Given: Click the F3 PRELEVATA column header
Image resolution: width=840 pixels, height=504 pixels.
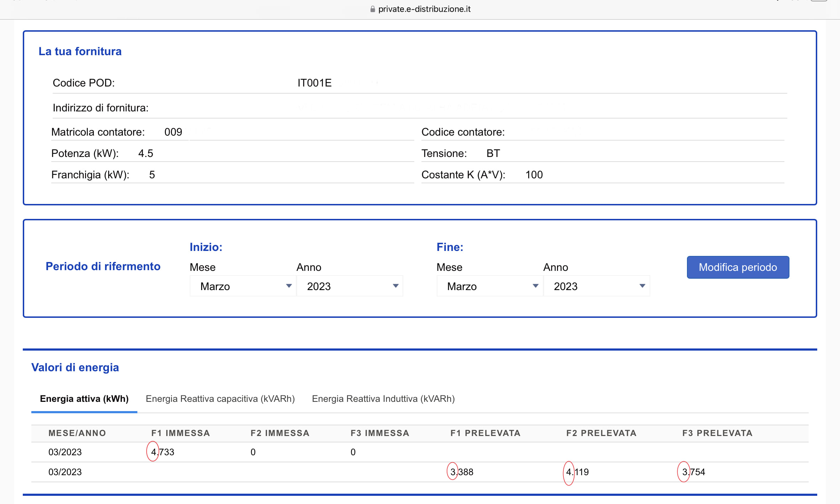Looking at the screenshot, I should click(717, 433).
